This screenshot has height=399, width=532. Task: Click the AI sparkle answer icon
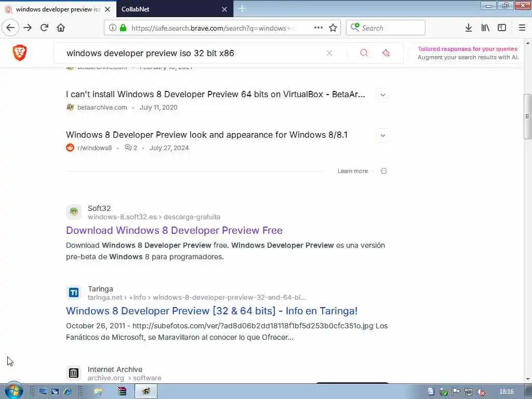386,53
